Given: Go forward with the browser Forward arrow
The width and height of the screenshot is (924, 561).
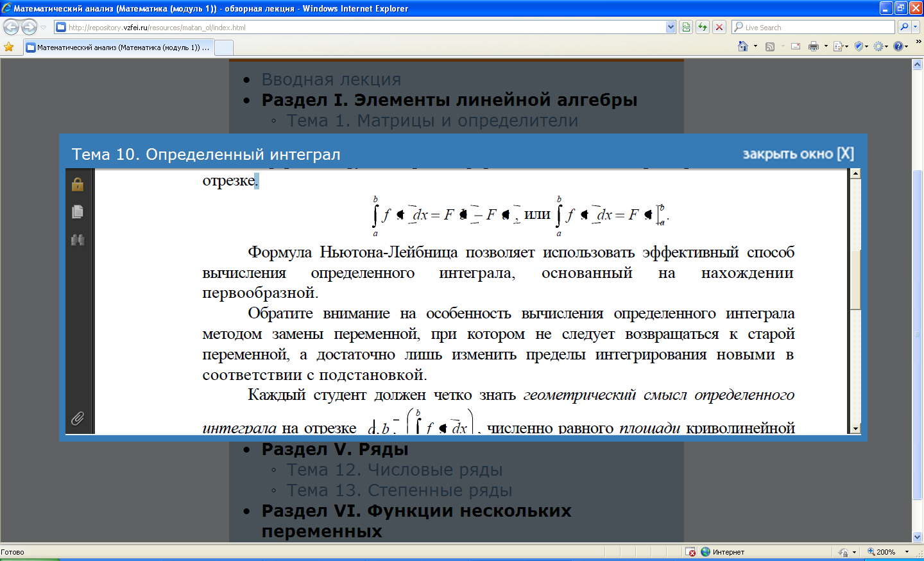Looking at the screenshot, I should pos(29,27).
